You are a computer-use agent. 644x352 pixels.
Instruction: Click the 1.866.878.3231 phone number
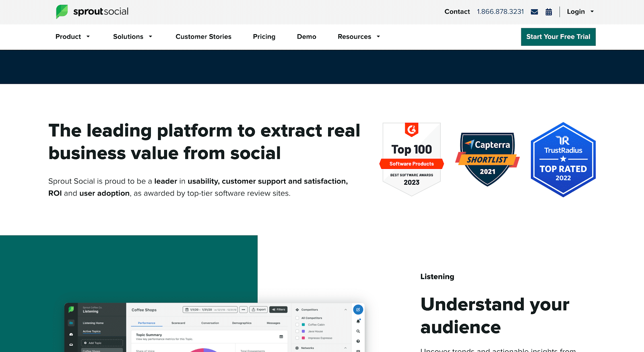tap(500, 12)
